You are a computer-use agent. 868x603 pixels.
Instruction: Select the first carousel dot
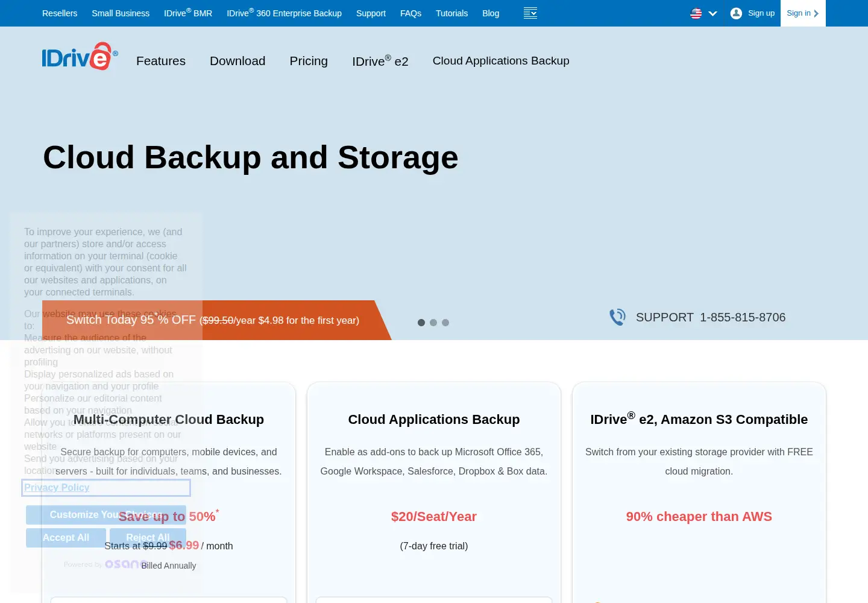pos(421,323)
